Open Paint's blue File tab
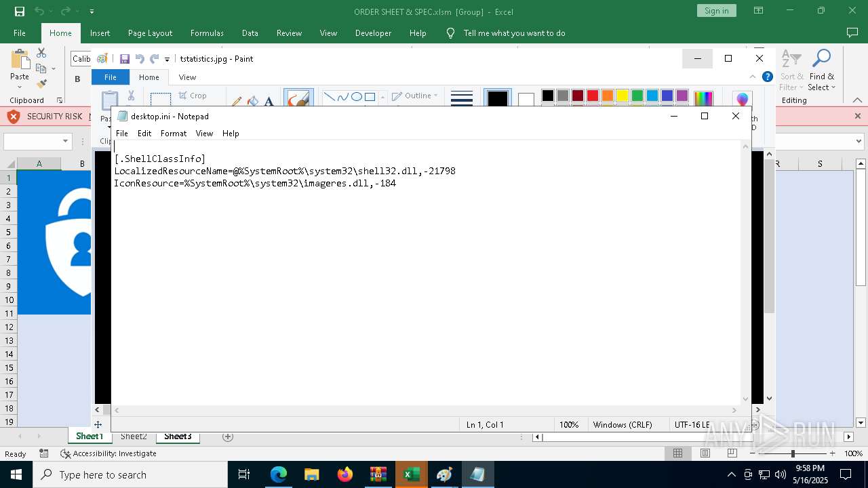The image size is (868, 488). [110, 77]
